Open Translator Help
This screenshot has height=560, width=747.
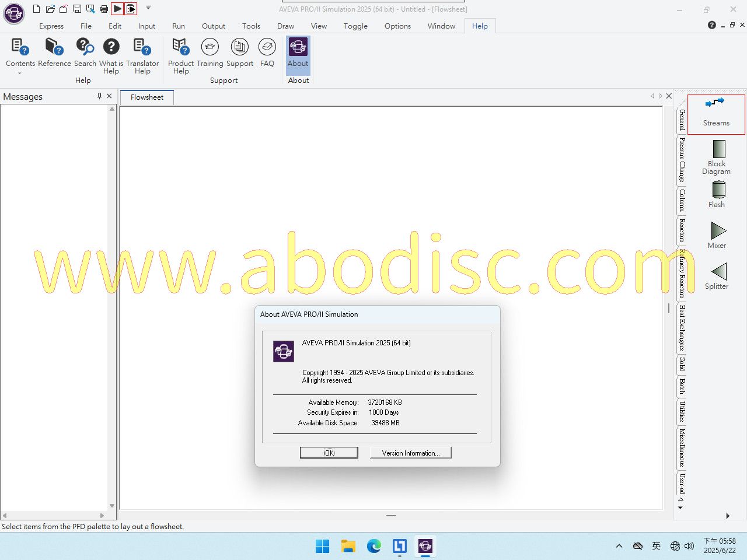tap(142, 55)
